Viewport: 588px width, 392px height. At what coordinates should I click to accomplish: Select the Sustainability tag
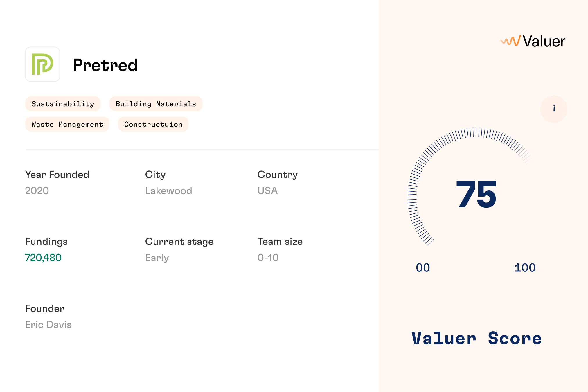click(63, 104)
